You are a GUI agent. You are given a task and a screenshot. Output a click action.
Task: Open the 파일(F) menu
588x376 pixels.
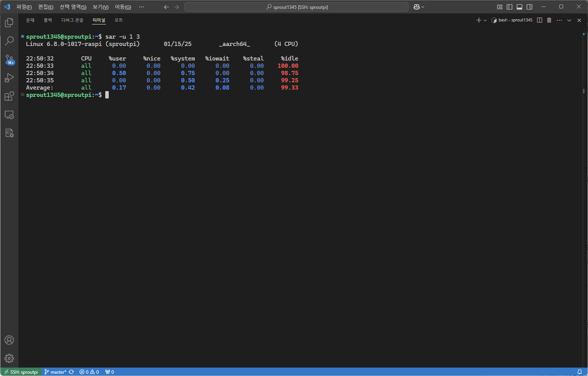pyautogui.click(x=24, y=7)
